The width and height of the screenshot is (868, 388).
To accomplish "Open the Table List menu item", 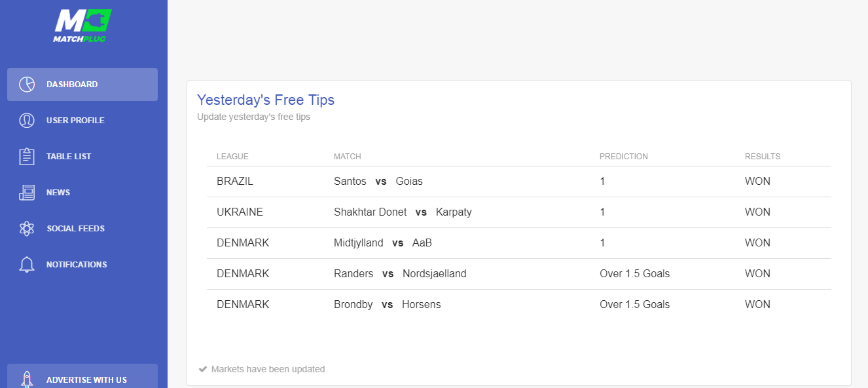I will click(x=82, y=157).
